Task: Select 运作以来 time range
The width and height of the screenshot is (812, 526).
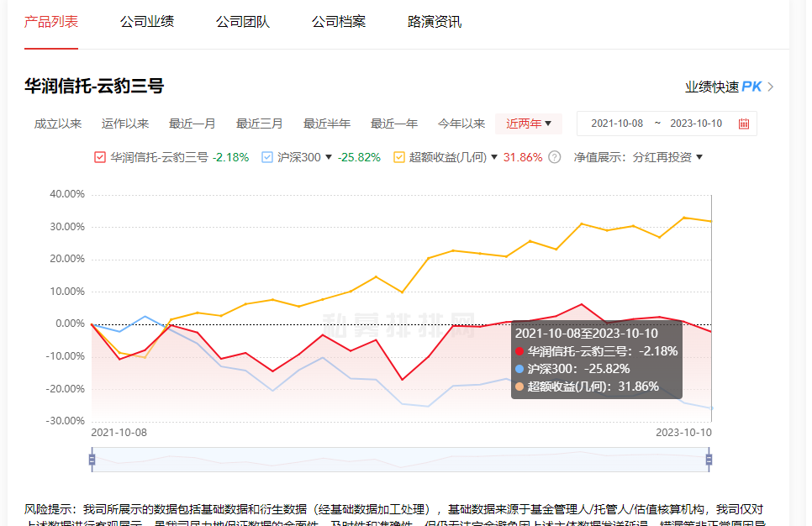Action: tap(125, 124)
